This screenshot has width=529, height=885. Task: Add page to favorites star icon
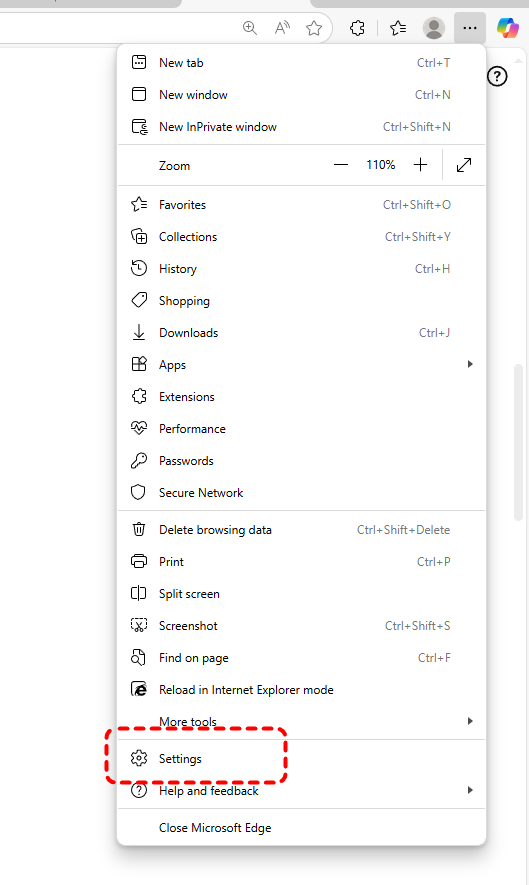click(x=314, y=28)
